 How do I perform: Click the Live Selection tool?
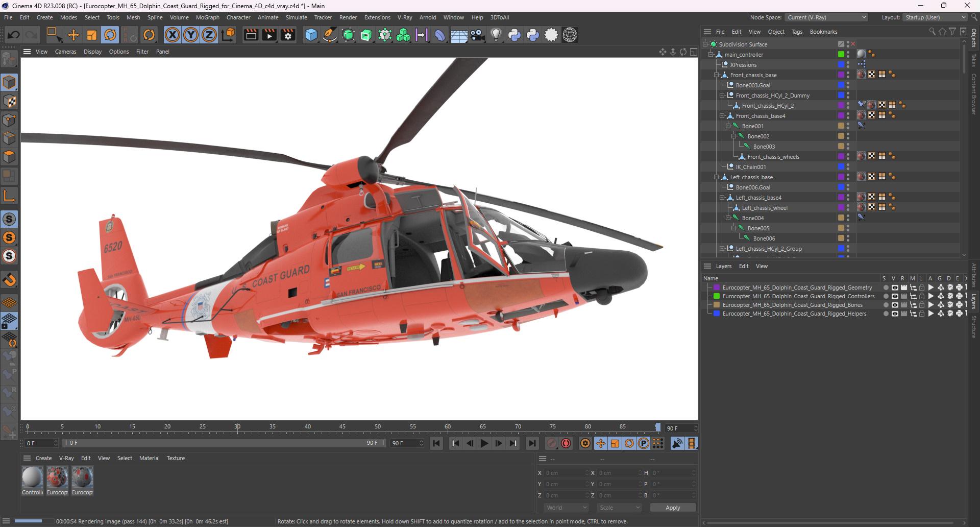pyautogui.click(x=54, y=35)
